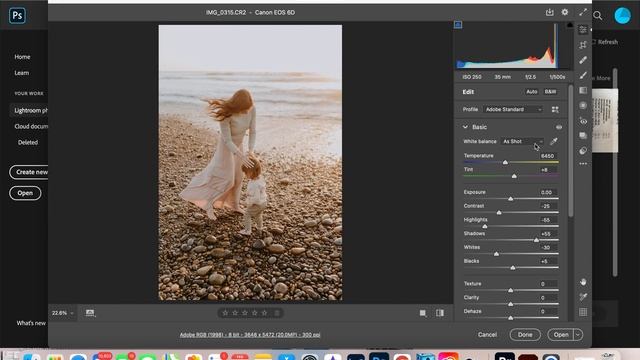The image size is (640, 360).
Task: Click Refresh in Photoshop home window
Action: (x=605, y=42)
